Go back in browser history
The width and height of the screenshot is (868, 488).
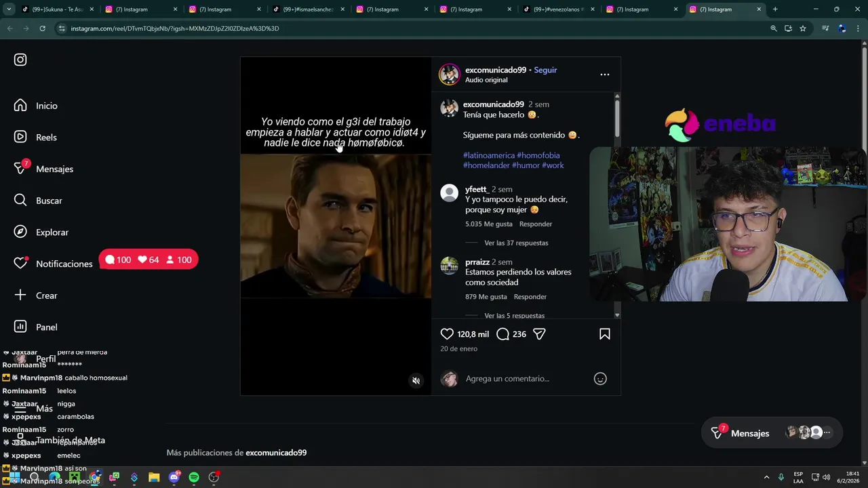pyautogui.click(x=9, y=28)
